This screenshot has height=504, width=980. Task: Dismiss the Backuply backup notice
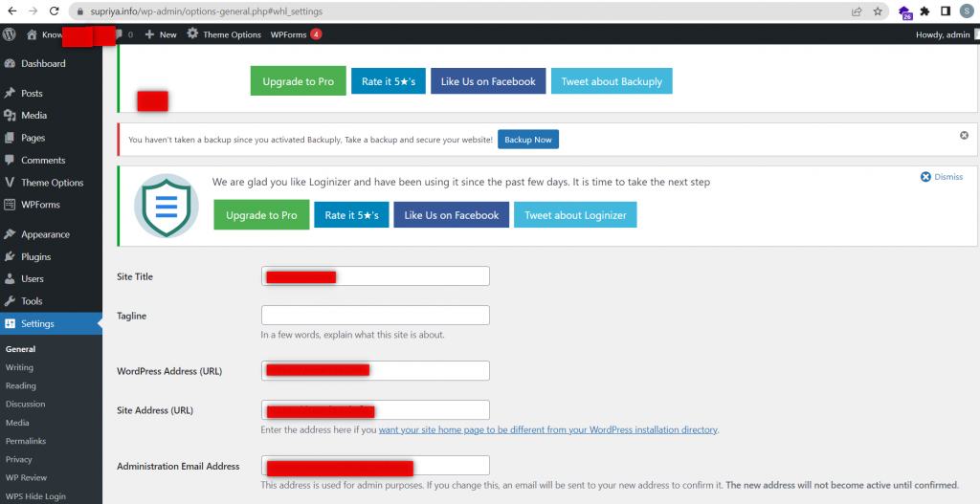click(x=964, y=136)
